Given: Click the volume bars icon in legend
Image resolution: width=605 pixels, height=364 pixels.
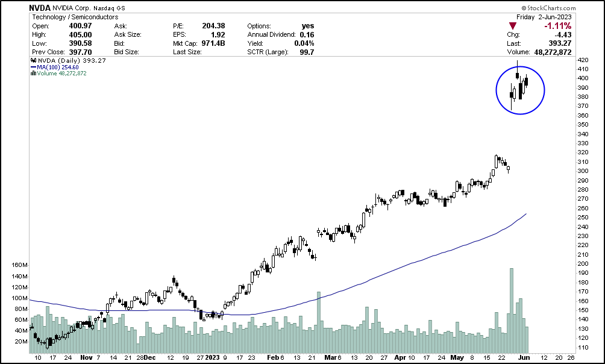Looking at the screenshot, I should pyautogui.click(x=33, y=74).
